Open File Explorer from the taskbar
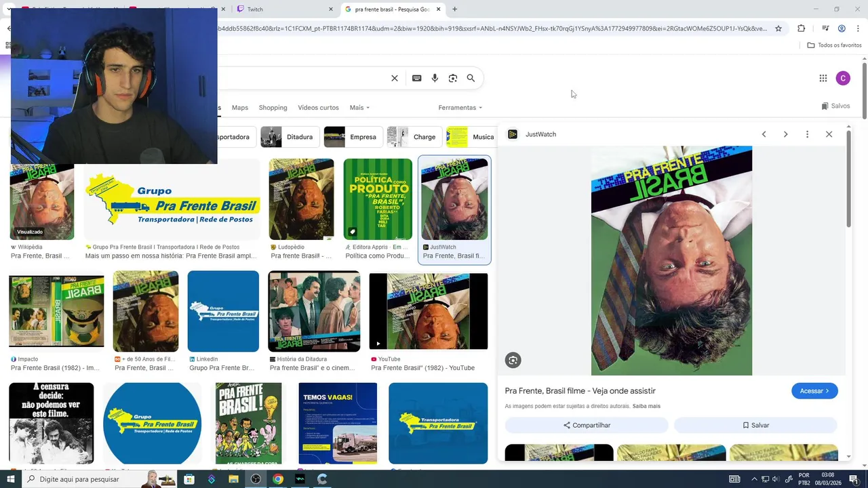 (233, 479)
